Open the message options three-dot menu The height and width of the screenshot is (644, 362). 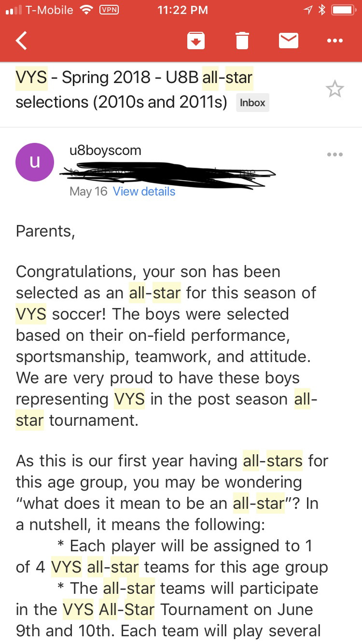click(334, 154)
